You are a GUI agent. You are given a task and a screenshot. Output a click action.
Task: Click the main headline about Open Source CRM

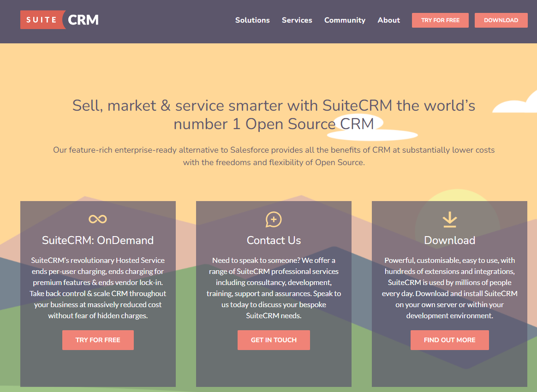coord(274,115)
